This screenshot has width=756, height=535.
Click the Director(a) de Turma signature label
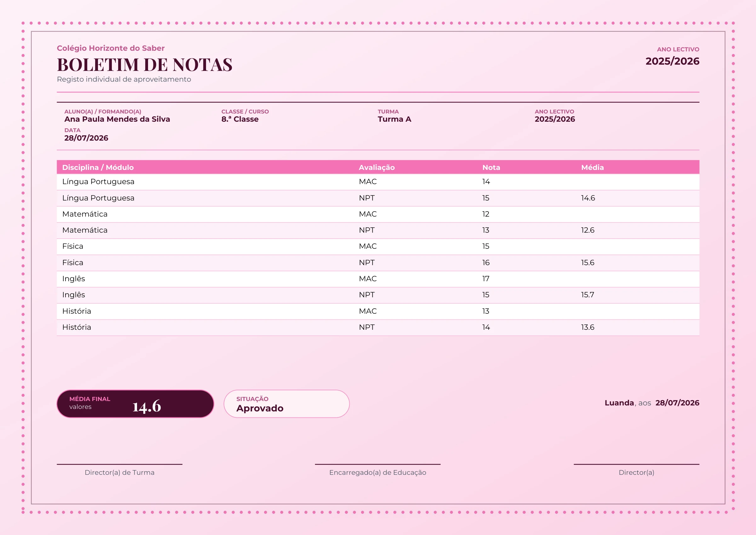pyautogui.click(x=119, y=473)
